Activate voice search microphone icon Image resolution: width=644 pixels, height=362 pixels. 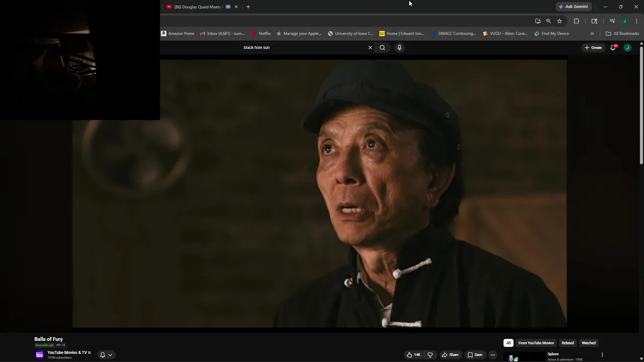point(399,47)
